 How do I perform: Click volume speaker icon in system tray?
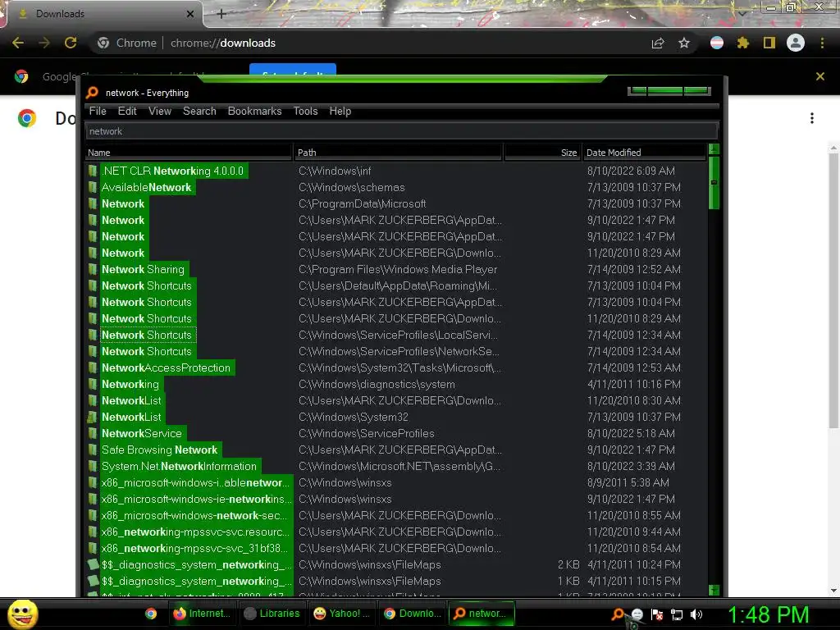click(x=696, y=614)
